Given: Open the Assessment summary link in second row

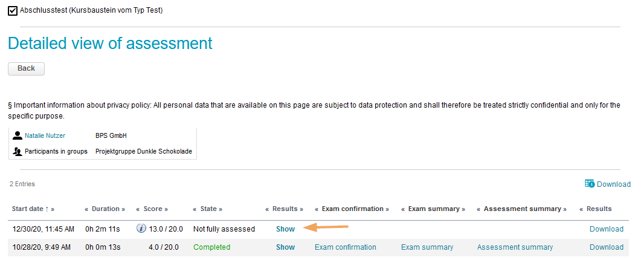Looking at the screenshot, I should coord(515,247).
